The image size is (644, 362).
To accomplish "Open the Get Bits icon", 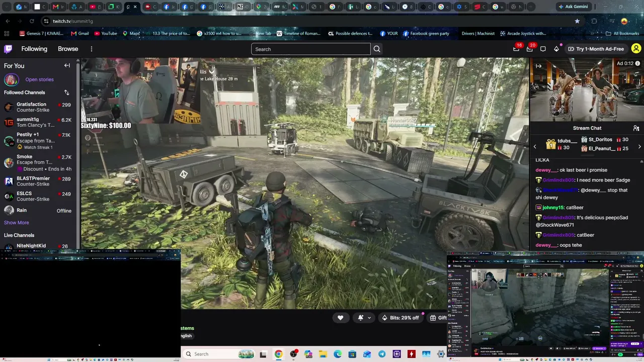I will coord(556,49).
